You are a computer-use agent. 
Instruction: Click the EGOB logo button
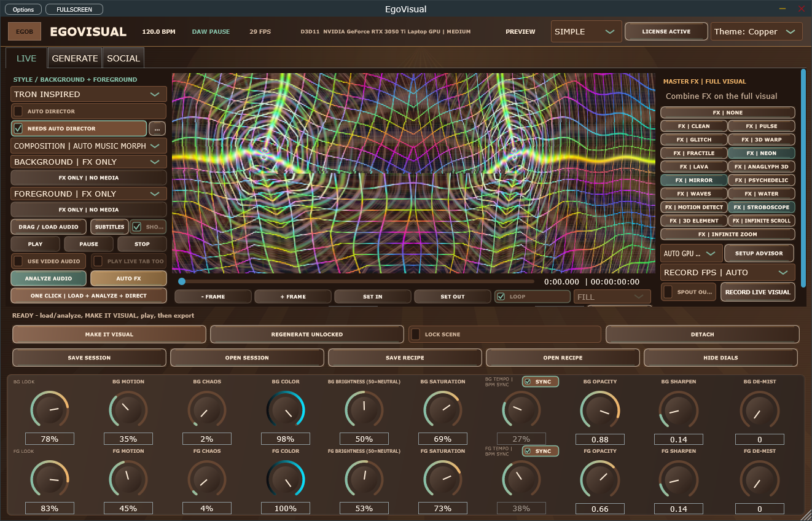click(x=25, y=31)
